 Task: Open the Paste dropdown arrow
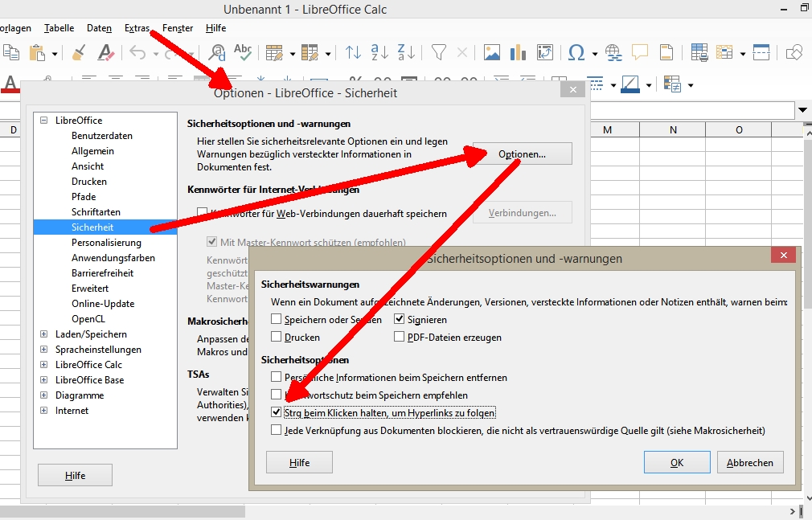54,53
